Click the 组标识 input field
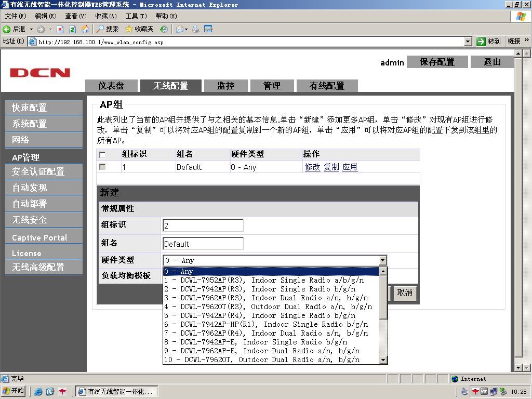Screen dimensions: 532x399 203,225
